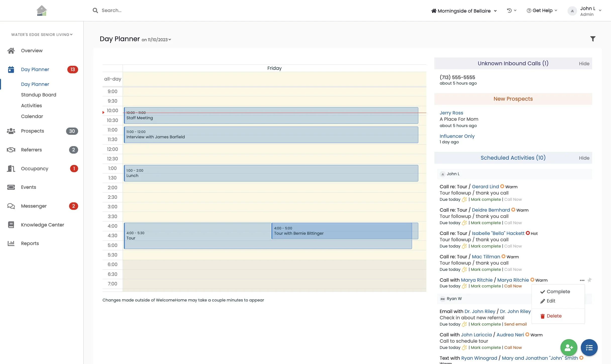The height and width of the screenshot is (364, 611).
Task: Open Jerry Ross prospect link
Action: (x=451, y=113)
